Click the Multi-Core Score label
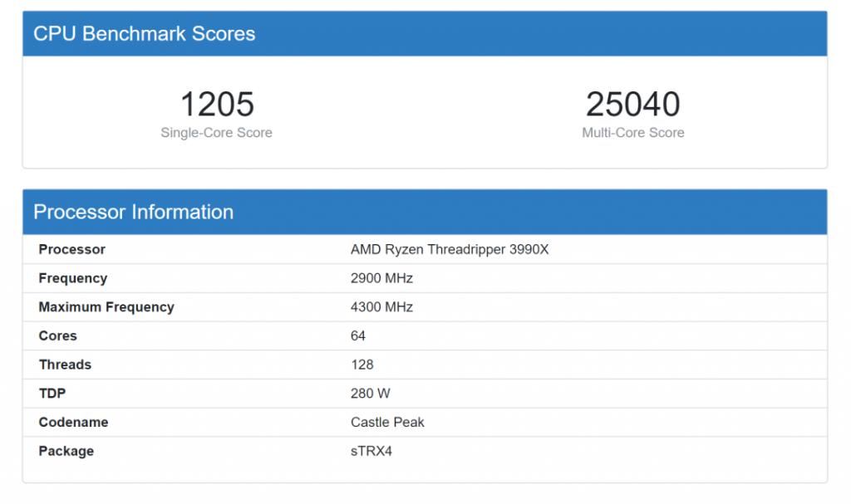 tap(632, 133)
